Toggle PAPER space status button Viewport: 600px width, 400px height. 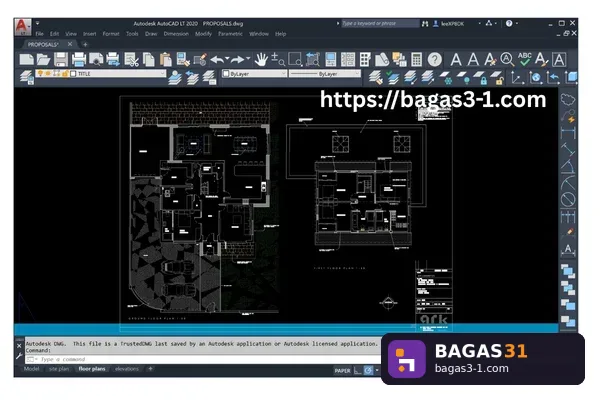coord(342,371)
